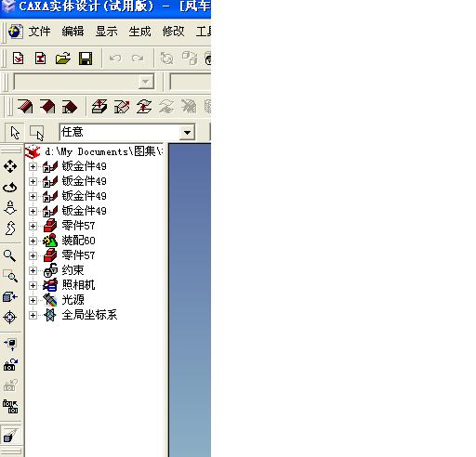This screenshot has height=457, width=476.
Task: Click the save camera icon
Action: coord(10,365)
